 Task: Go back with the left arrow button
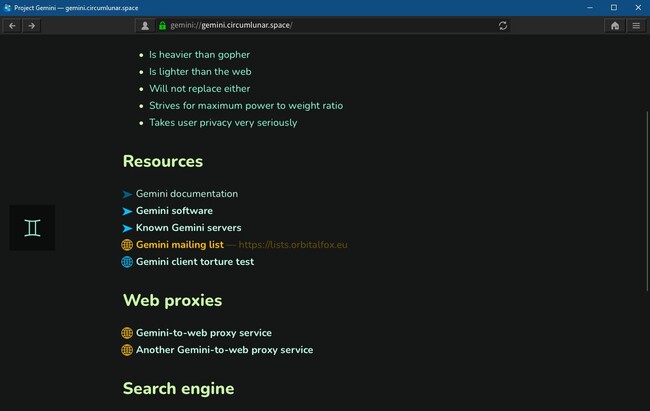(x=12, y=26)
